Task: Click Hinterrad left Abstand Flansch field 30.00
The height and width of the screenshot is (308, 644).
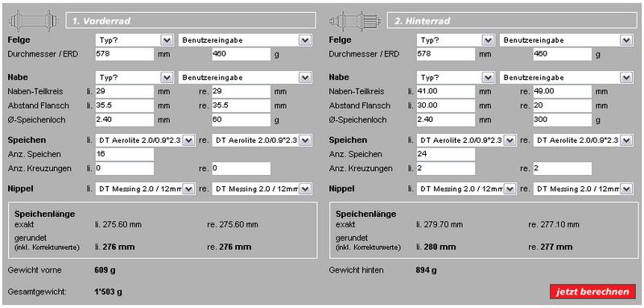Action: pyautogui.click(x=446, y=106)
